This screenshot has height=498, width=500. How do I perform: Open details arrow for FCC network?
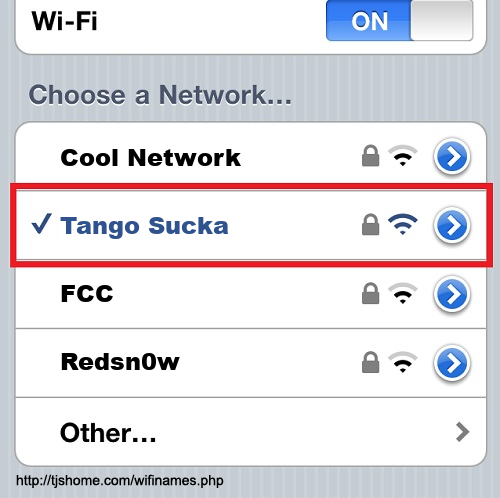pos(452,294)
